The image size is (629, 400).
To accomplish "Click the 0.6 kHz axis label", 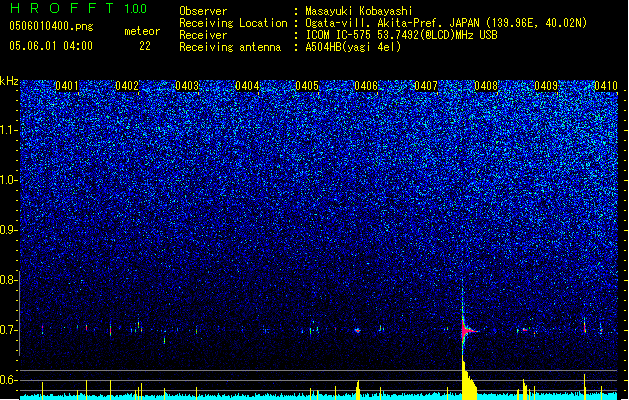I will 9,380.
